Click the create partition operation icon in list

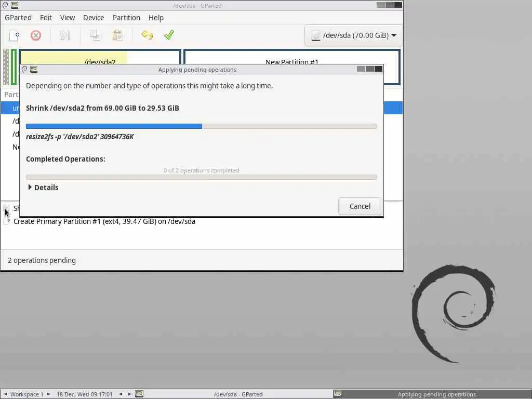[7, 221]
